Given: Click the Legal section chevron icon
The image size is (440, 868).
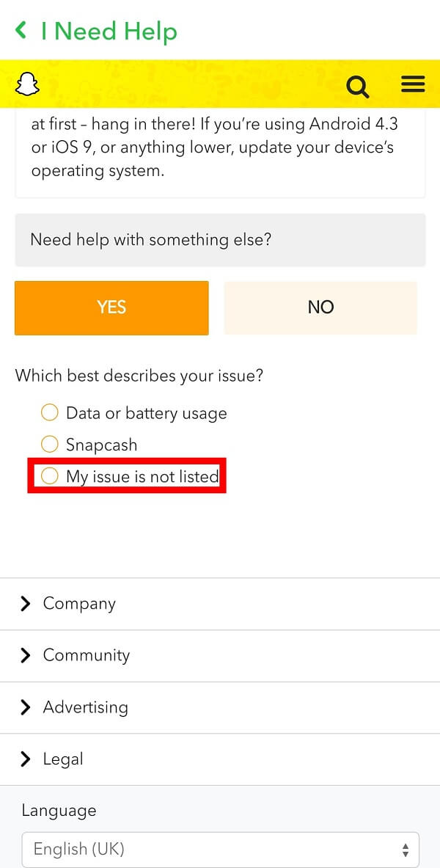Looking at the screenshot, I should (x=26, y=759).
